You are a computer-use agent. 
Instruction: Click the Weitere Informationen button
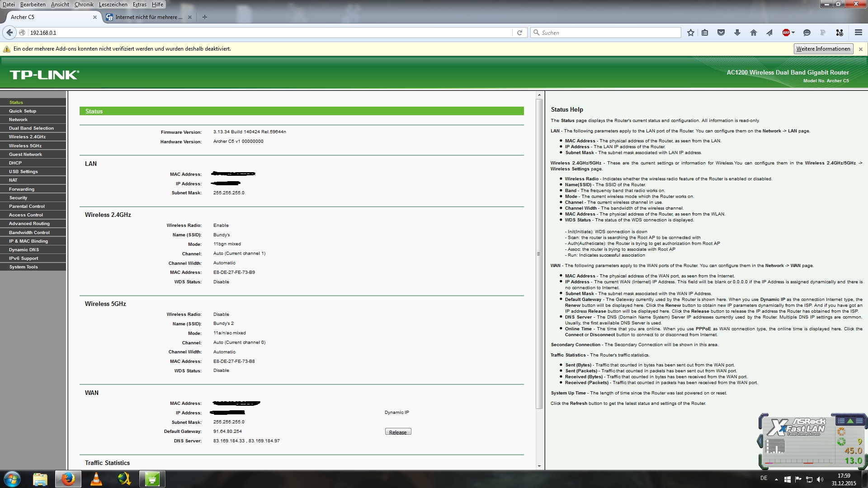[x=823, y=49]
